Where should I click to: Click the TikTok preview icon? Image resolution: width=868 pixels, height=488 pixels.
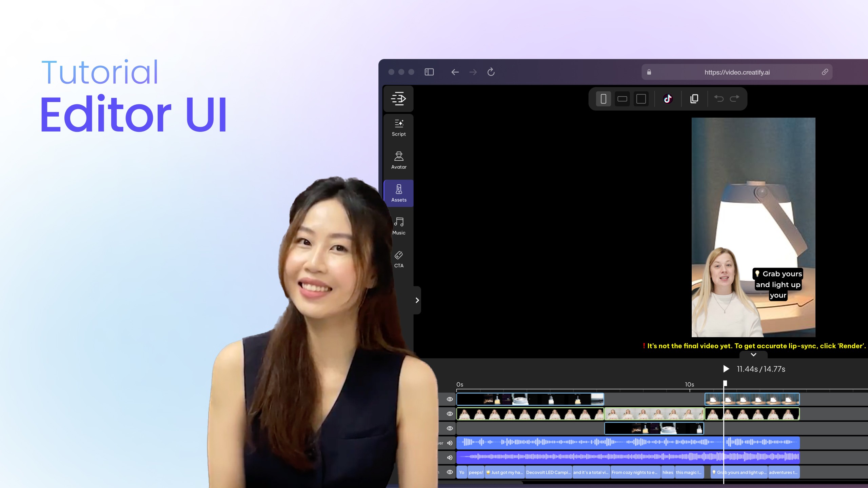[x=668, y=99]
